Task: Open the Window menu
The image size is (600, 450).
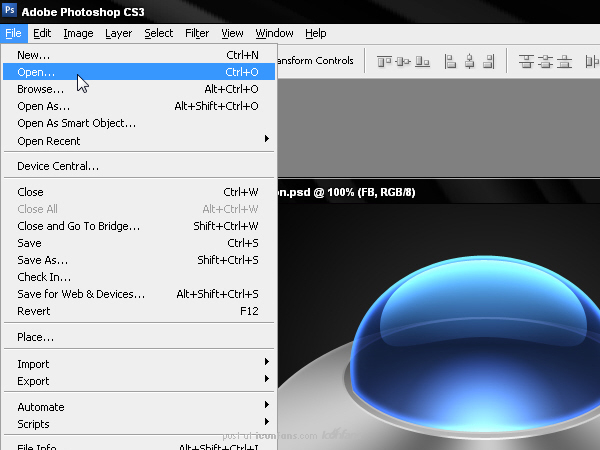Action: click(x=274, y=34)
